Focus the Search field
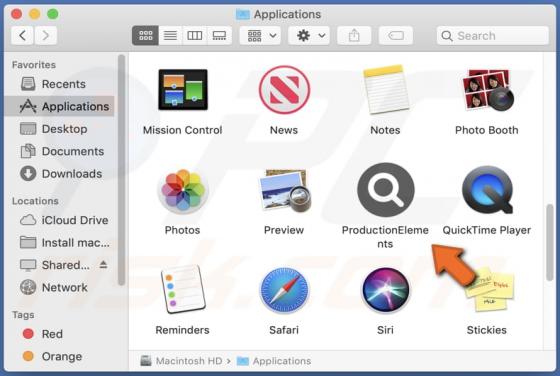This screenshot has width=560, height=376. [x=493, y=35]
